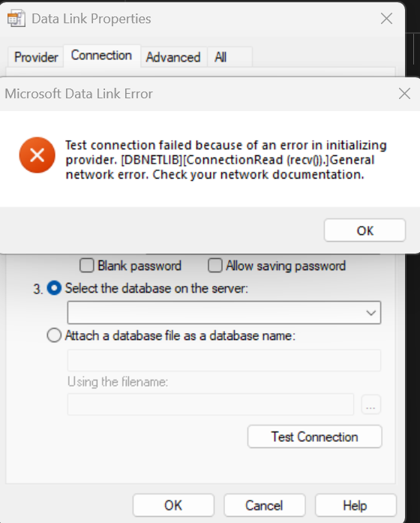420x523 pixels.
Task: Click the Test Connection button
Action: coord(315,437)
